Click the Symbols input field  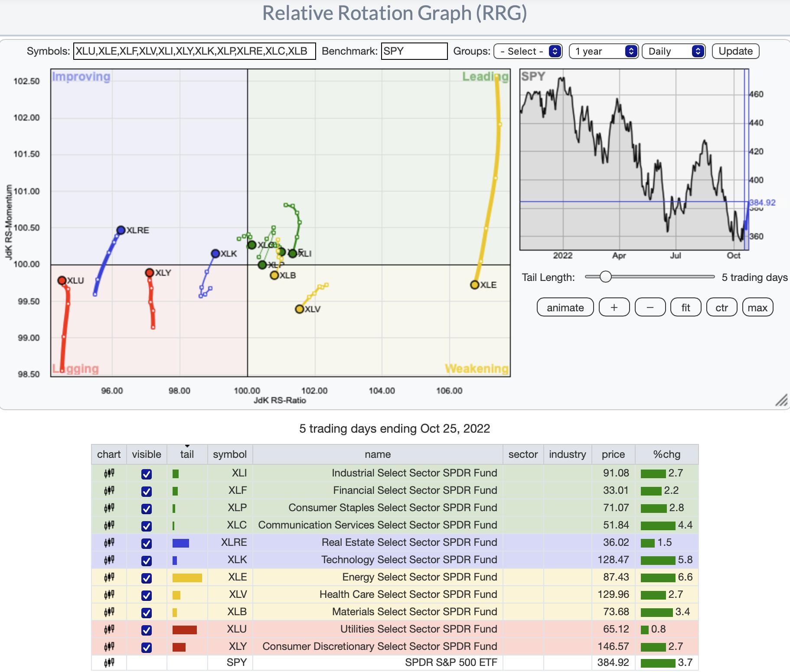(x=195, y=51)
